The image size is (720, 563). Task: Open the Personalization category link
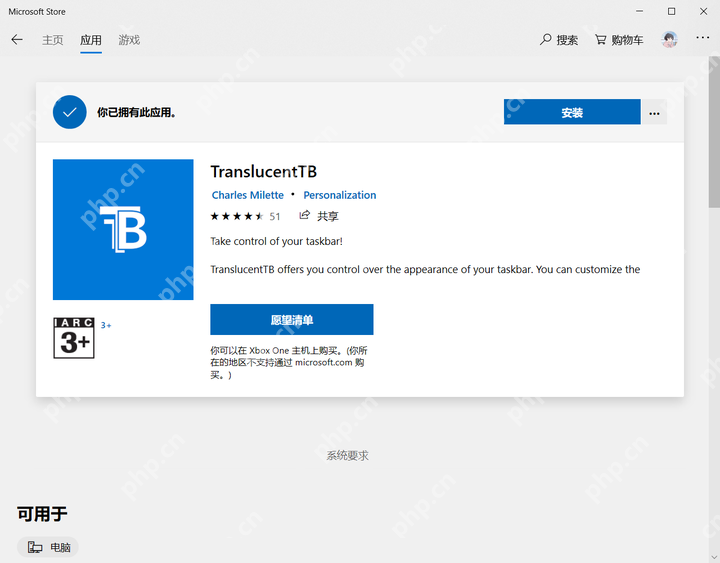pos(340,195)
